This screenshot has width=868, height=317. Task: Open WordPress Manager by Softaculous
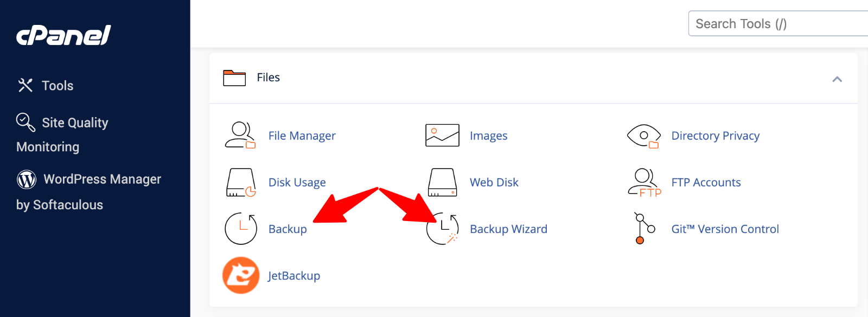coord(89,192)
